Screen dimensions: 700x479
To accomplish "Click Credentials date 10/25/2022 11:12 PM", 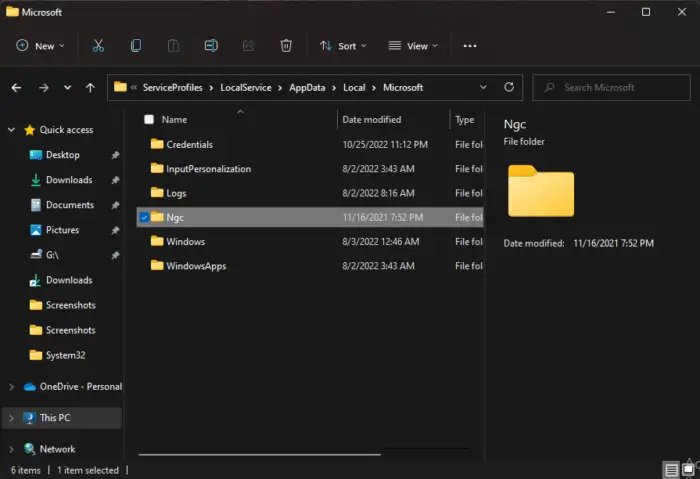I will (x=385, y=145).
